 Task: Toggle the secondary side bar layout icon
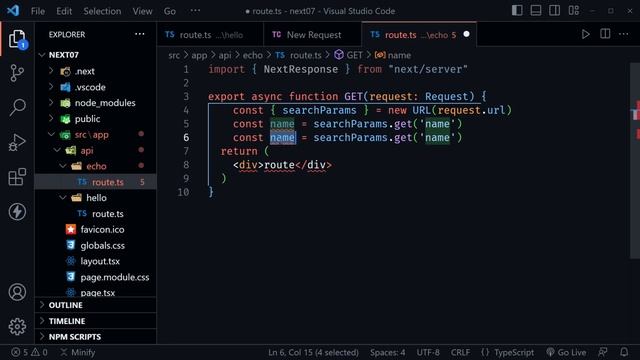pyautogui.click(x=554, y=10)
